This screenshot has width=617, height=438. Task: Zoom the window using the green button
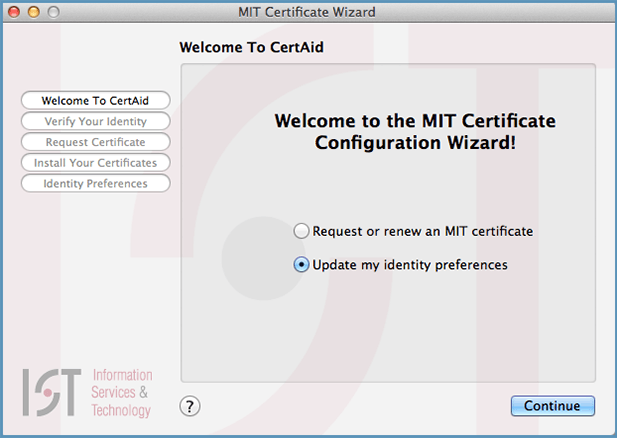[52, 12]
